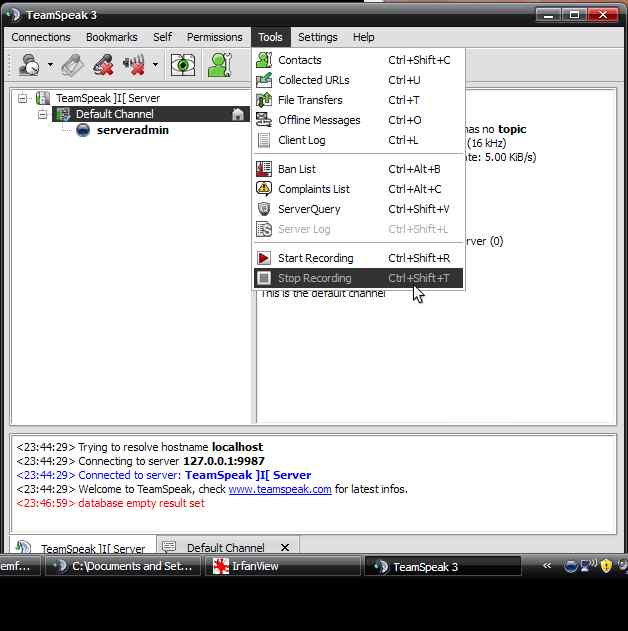Open the Self menu
The width and height of the screenshot is (628, 631).
click(162, 37)
